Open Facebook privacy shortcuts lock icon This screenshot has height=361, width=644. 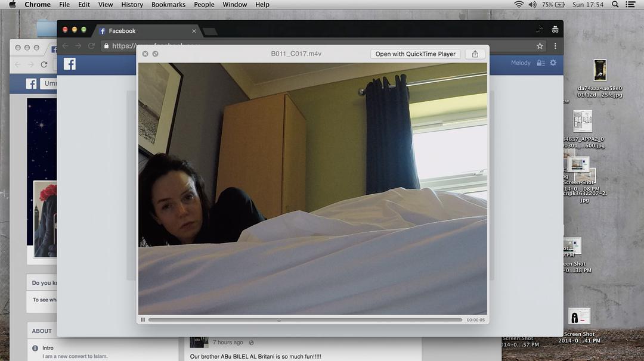coord(540,63)
